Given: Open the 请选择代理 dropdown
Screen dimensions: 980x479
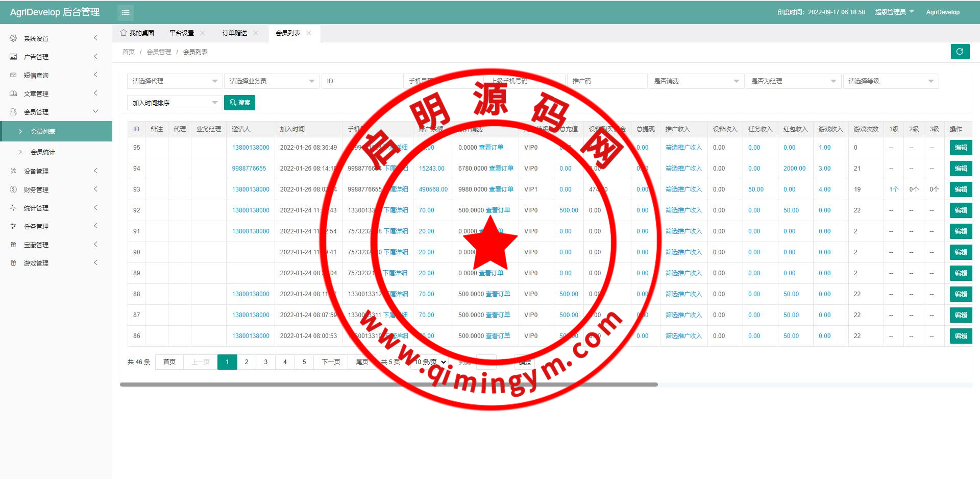Looking at the screenshot, I should [x=174, y=81].
